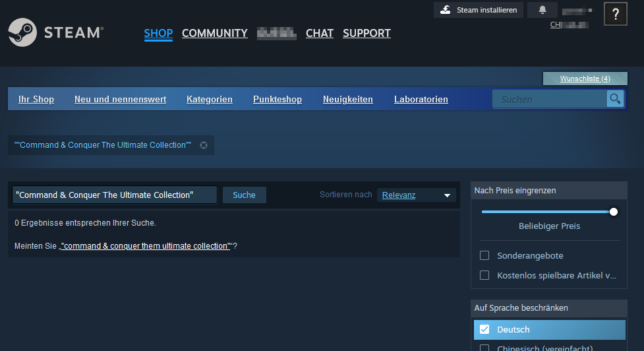Click the Steam installieren download icon
Image resolution: width=644 pixels, height=351 pixels.
[446, 10]
